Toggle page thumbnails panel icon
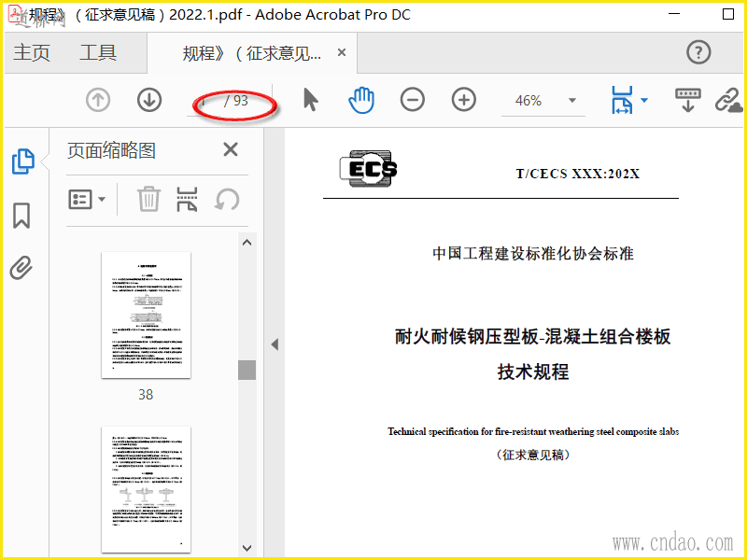Image resolution: width=747 pixels, height=560 pixels. point(22,161)
